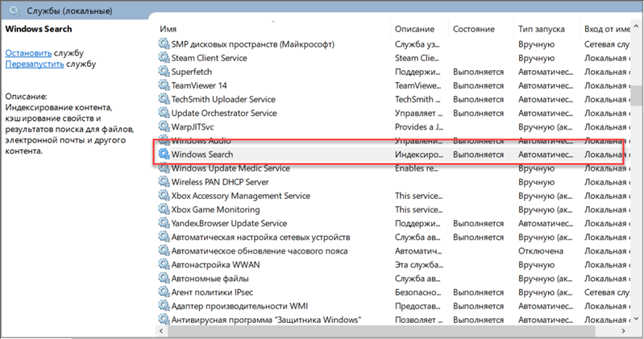This screenshot has width=644, height=339.
Task: Select Автоматическое обновление часового пояса service
Action: 260,250
